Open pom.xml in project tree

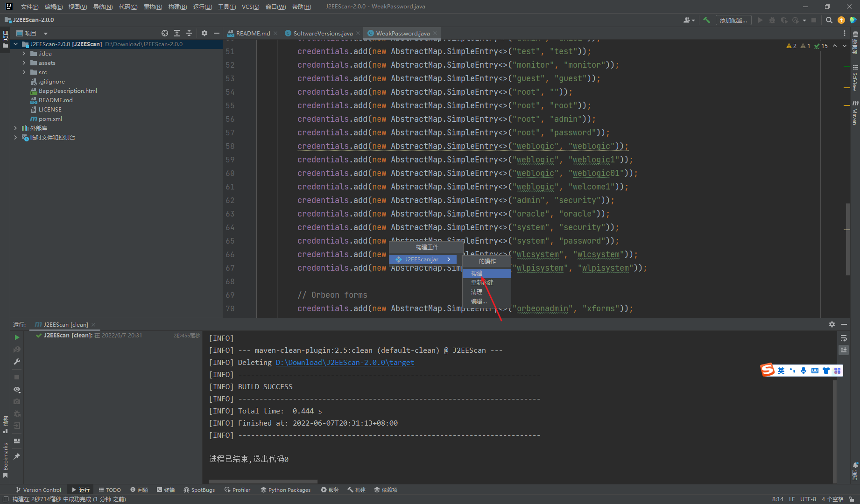click(x=46, y=119)
